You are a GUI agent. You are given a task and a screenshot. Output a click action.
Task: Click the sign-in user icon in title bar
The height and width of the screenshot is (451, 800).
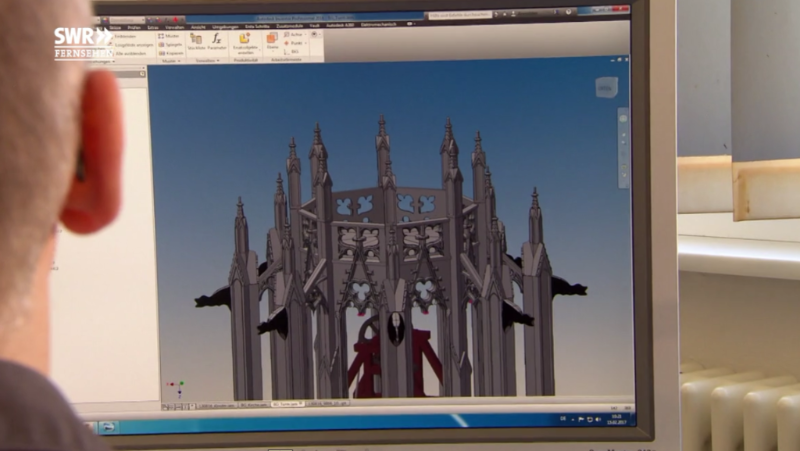pos(513,14)
